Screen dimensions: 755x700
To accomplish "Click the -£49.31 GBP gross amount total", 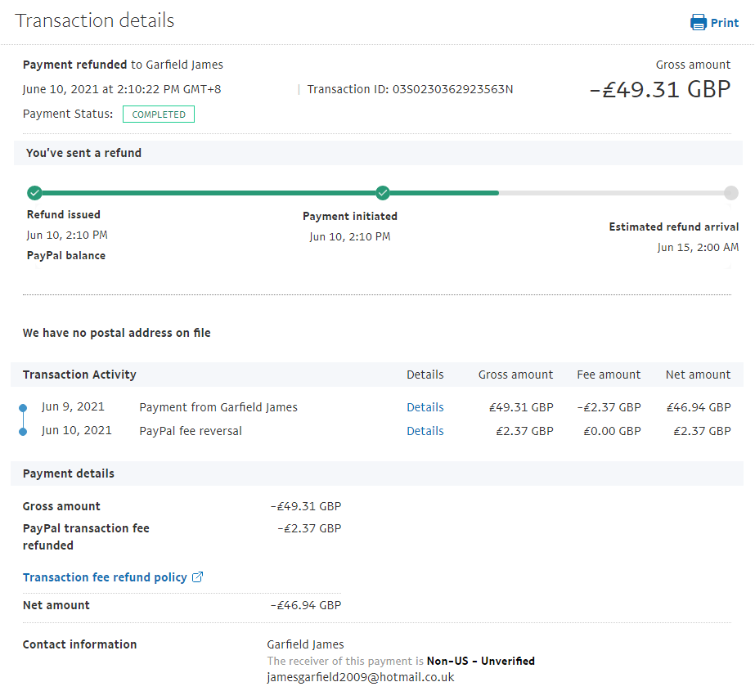I will [x=659, y=89].
